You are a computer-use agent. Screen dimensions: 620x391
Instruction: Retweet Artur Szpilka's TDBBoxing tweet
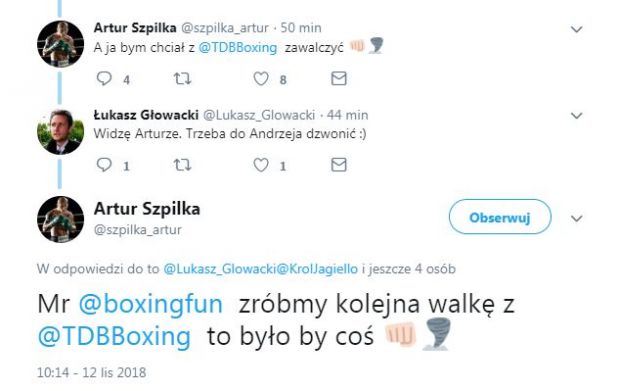[x=183, y=79]
